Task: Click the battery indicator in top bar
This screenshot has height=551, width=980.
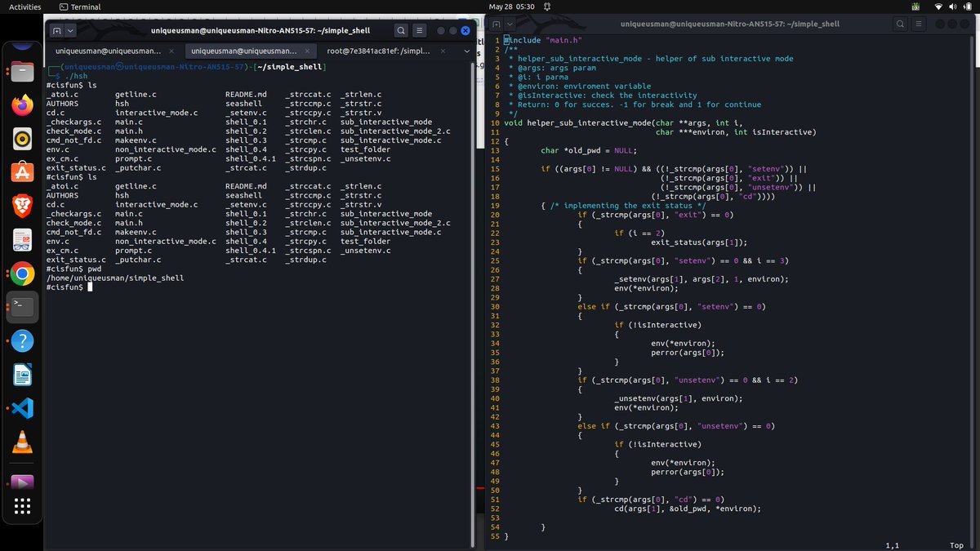Action: click(x=966, y=7)
